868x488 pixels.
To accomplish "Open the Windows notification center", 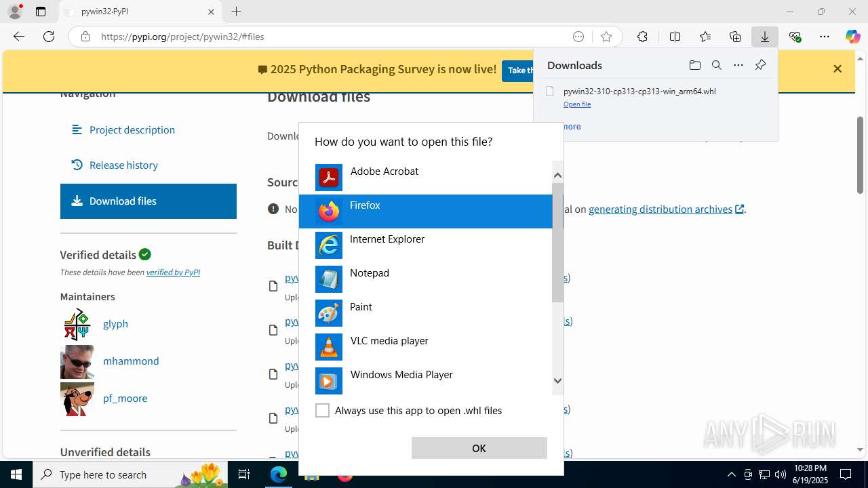I will (x=846, y=474).
